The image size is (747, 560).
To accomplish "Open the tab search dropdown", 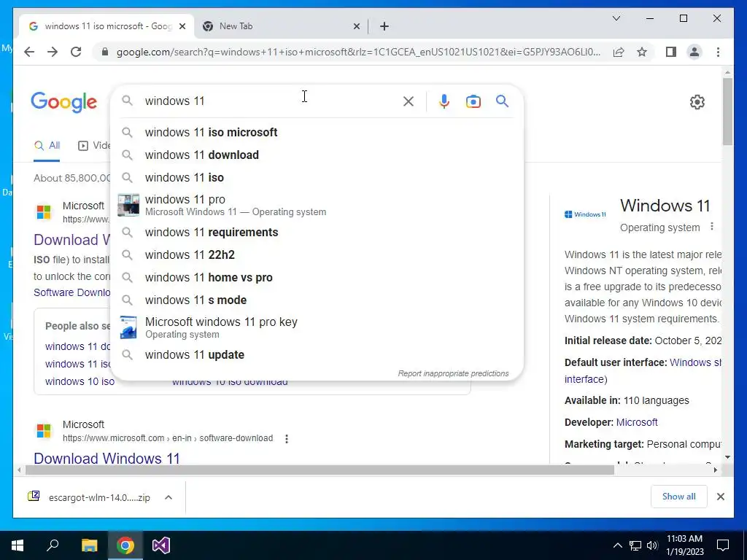I will pyautogui.click(x=616, y=18).
